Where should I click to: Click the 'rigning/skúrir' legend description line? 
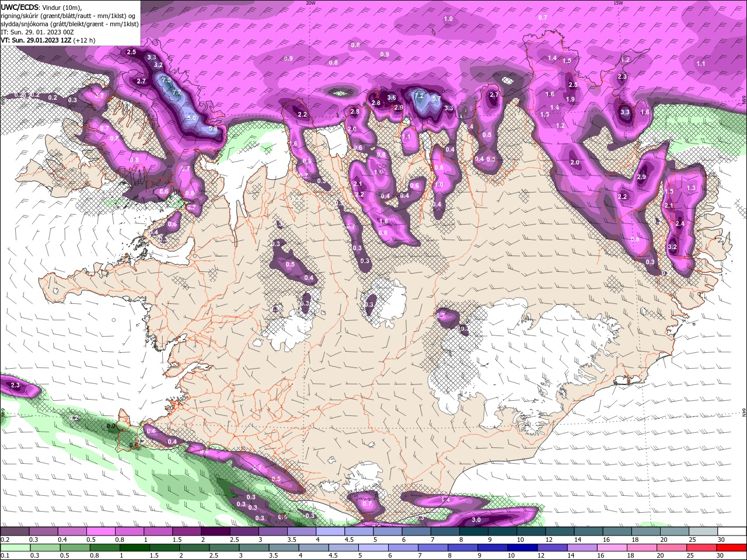click(69, 15)
